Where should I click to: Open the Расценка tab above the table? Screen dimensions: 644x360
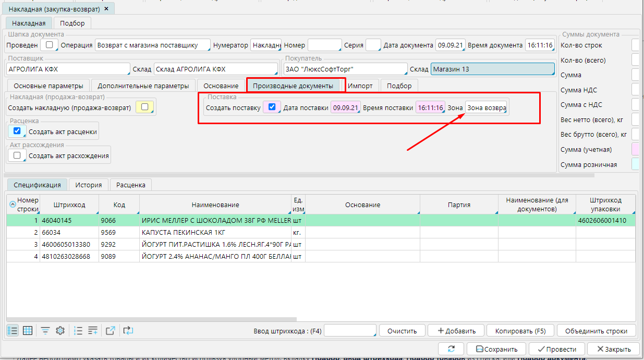coord(130,185)
